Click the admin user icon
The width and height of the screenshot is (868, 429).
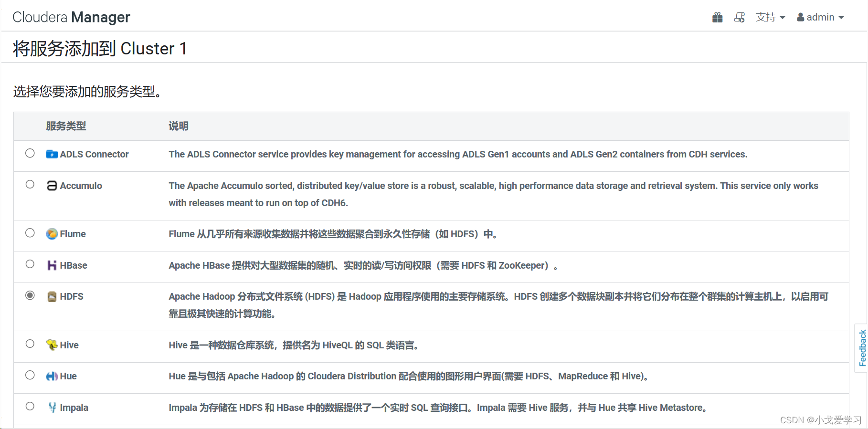coord(801,18)
